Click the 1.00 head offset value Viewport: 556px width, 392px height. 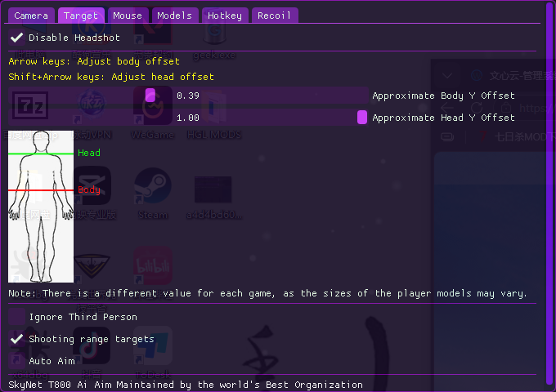pyautogui.click(x=188, y=118)
